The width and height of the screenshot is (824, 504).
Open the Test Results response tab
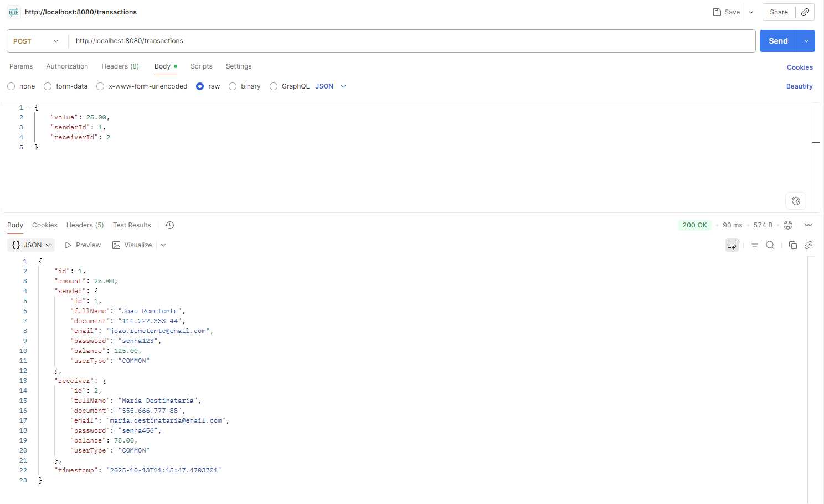point(132,225)
